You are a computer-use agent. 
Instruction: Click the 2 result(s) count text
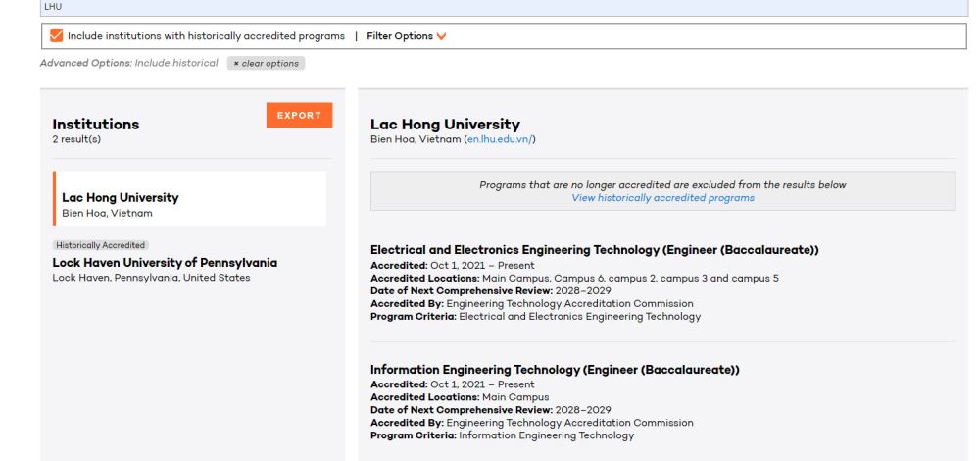(76, 139)
